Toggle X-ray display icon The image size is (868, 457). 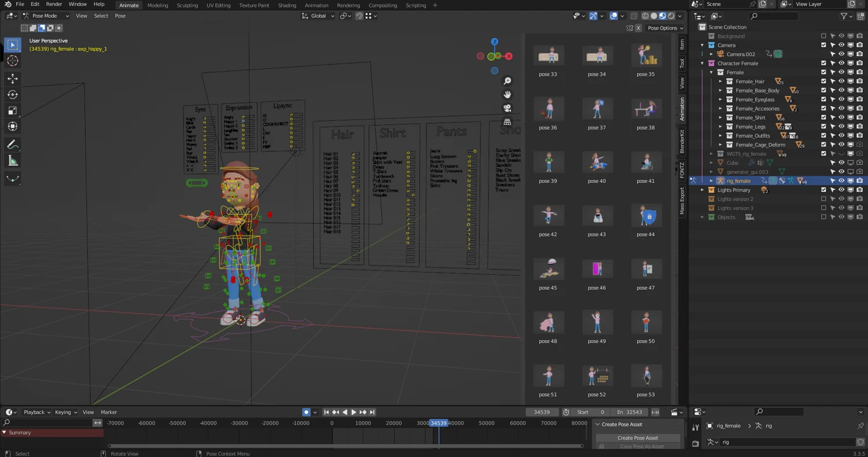[634, 16]
